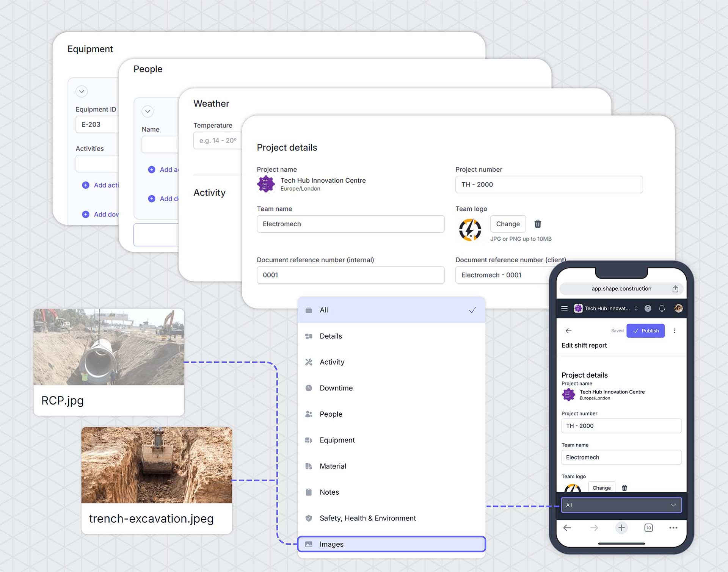Toggle the checkmark on the All option
728x572 pixels.
[473, 310]
